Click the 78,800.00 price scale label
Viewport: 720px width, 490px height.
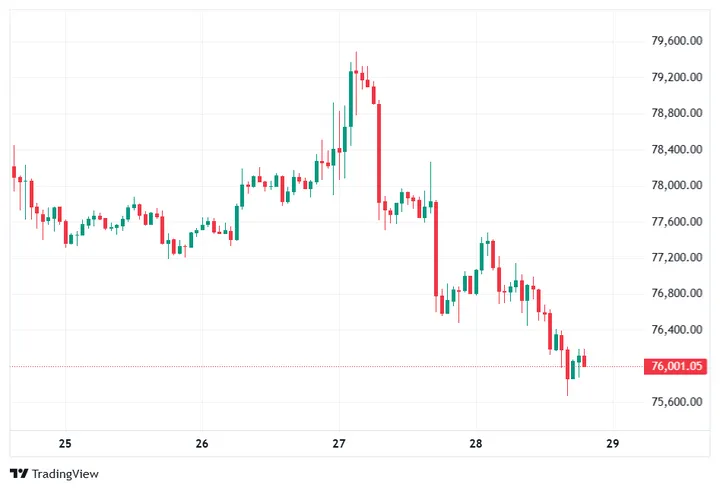675,113
